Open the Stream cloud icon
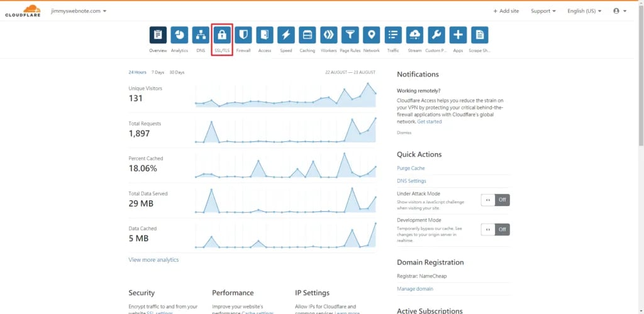The image size is (644, 314). [415, 35]
